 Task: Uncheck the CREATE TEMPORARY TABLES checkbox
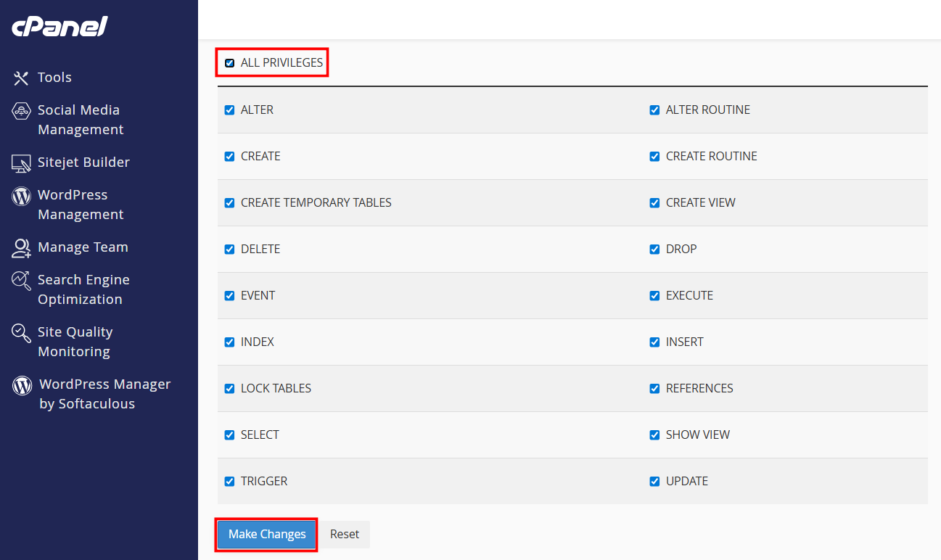coord(229,203)
